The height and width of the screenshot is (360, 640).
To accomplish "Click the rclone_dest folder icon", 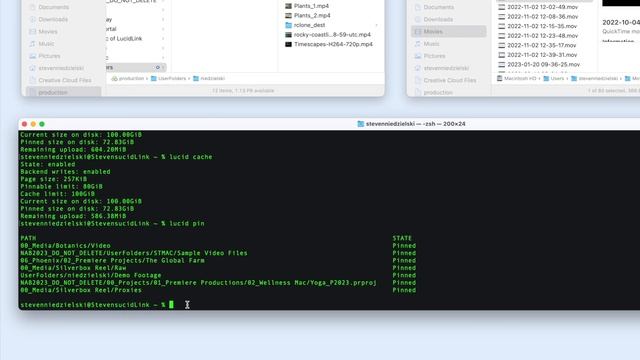I will pyautogui.click(x=288, y=25).
